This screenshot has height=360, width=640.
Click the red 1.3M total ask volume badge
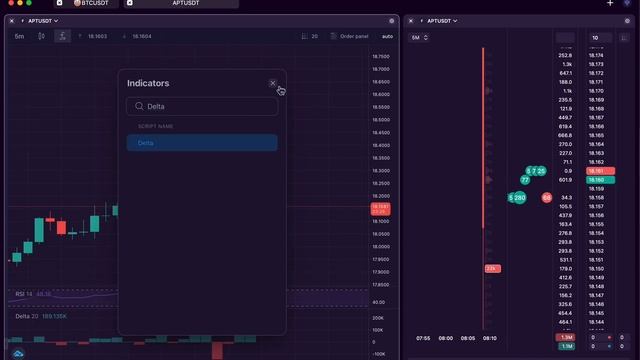pos(566,338)
